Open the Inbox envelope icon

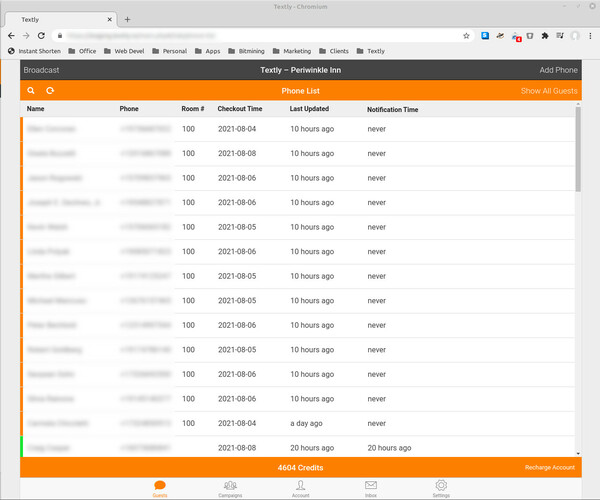pyautogui.click(x=371, y=485)
